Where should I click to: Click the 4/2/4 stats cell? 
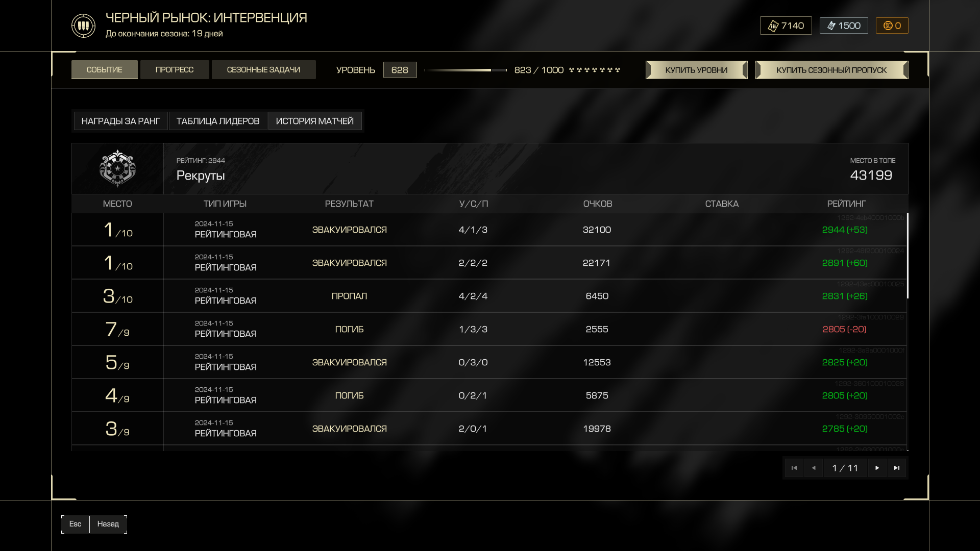pos(473,296)
